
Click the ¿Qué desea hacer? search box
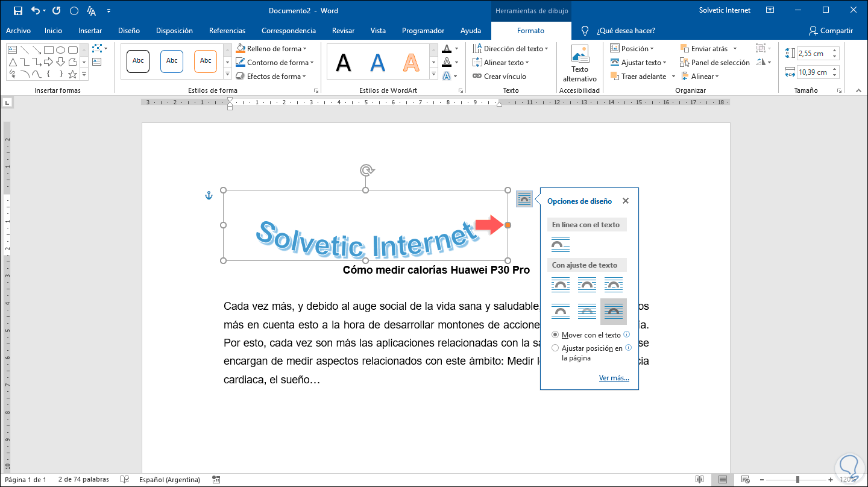(625, 31)
